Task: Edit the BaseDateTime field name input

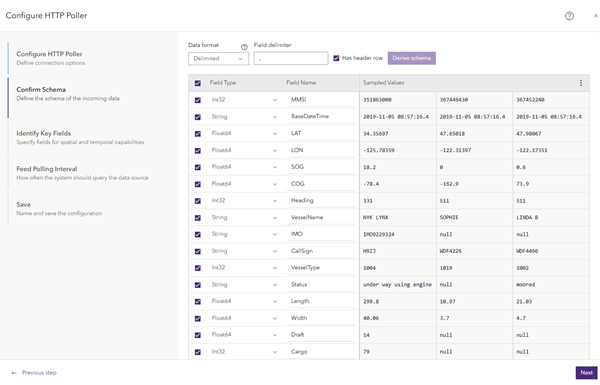Action: [x=321, y=116]
